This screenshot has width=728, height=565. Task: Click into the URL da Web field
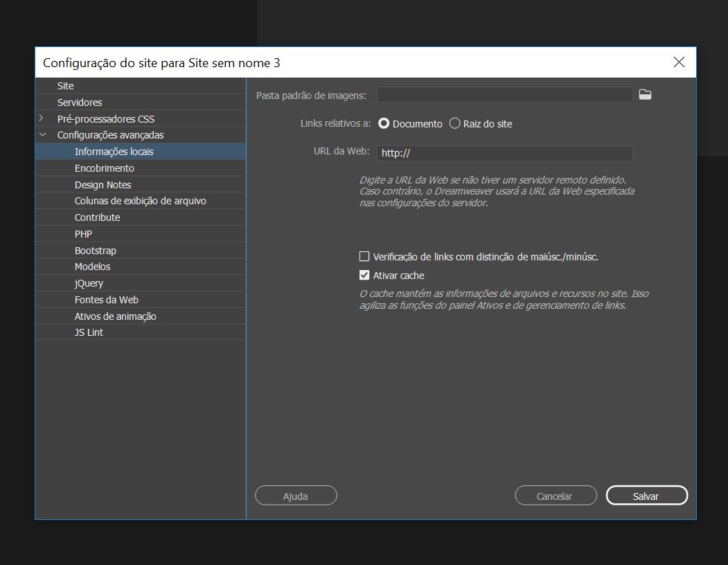pyautogui.click(x=505, y=153)
